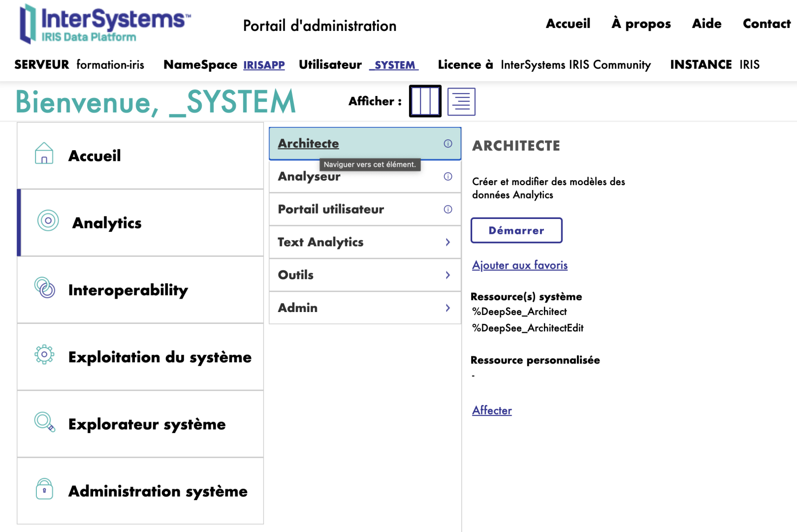Click info icon next to Analyseur
The image size is (797, 532).
coord(448,177)
